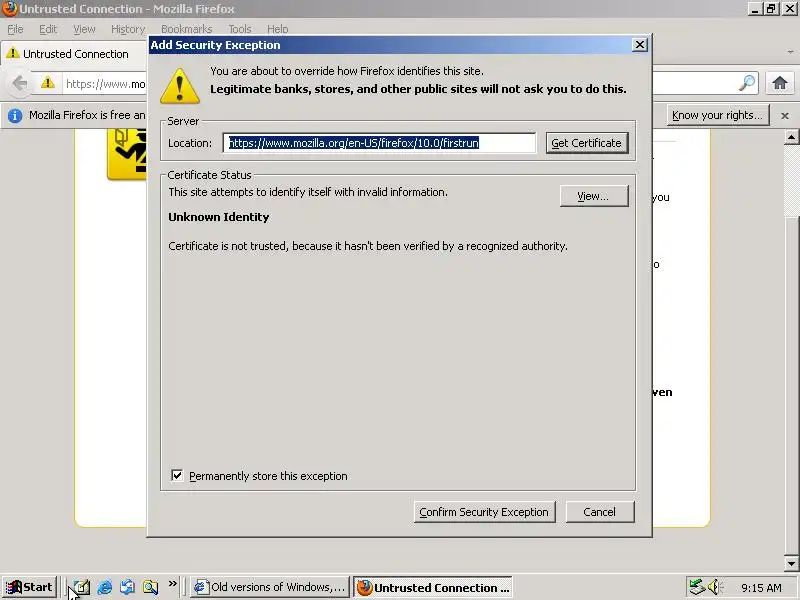The width and height of the screenshot is (800, 600).
Task: Click the Untrusted Connection taskbar button
Action: pos(433,588)
